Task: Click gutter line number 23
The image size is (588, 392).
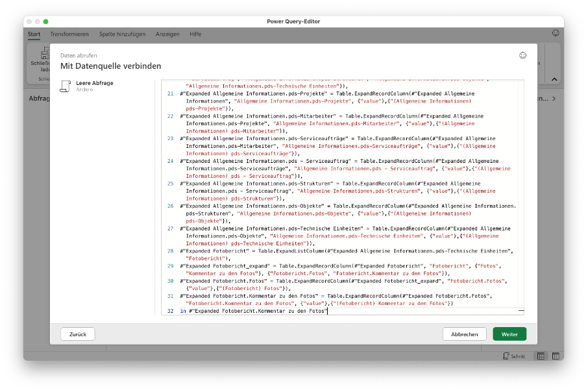Action: tap(170, 138)
